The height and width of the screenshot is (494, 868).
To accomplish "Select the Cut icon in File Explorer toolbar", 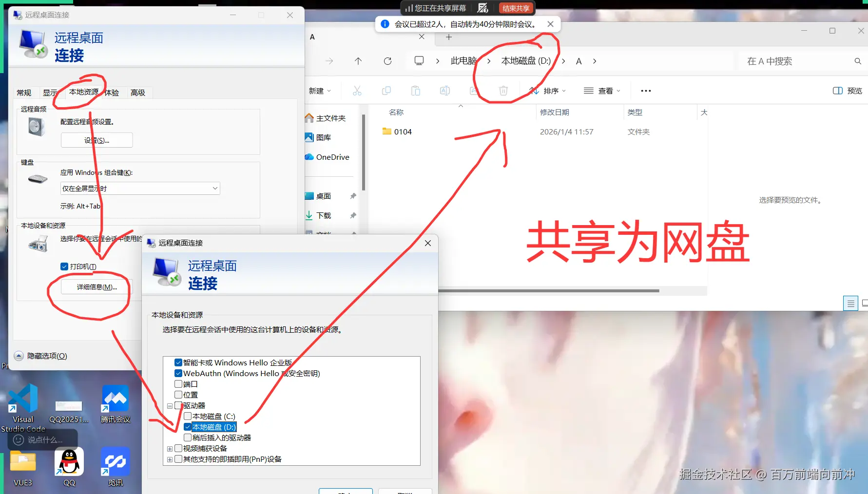I will (357, 91).
